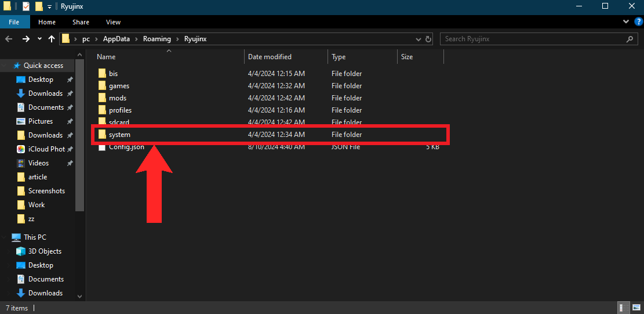Click the JSON File type cell
The height and width of the screenshot is (314, 644).
click(346, 147)
